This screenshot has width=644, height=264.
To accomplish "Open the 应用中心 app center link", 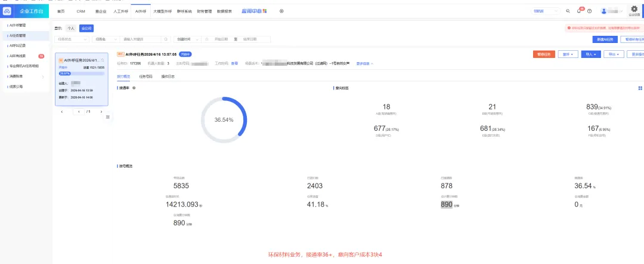I will tap(255, 11).
